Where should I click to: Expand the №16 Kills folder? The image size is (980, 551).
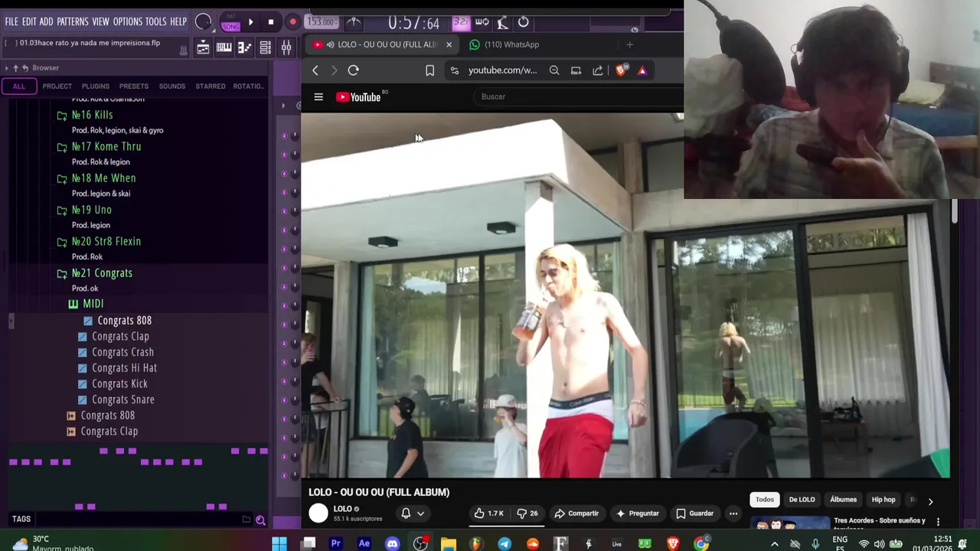click(x=84, y=115)
